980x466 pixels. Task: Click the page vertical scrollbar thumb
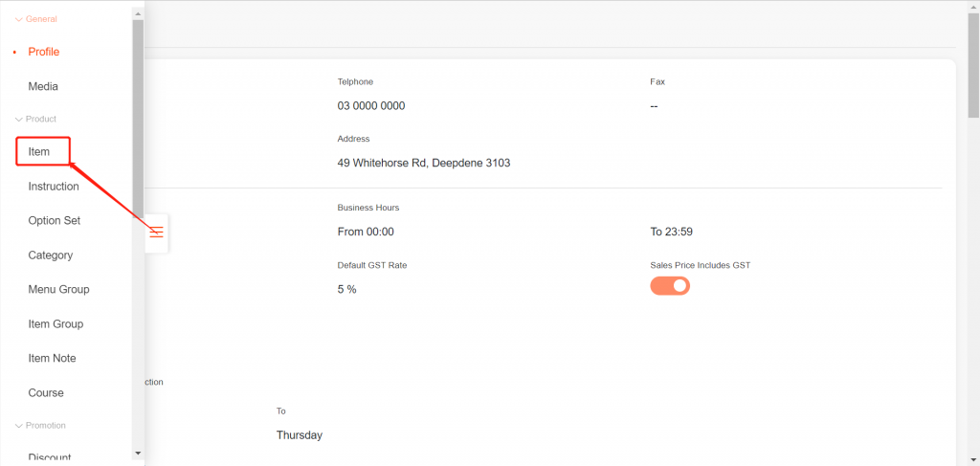tap(973, 57)
